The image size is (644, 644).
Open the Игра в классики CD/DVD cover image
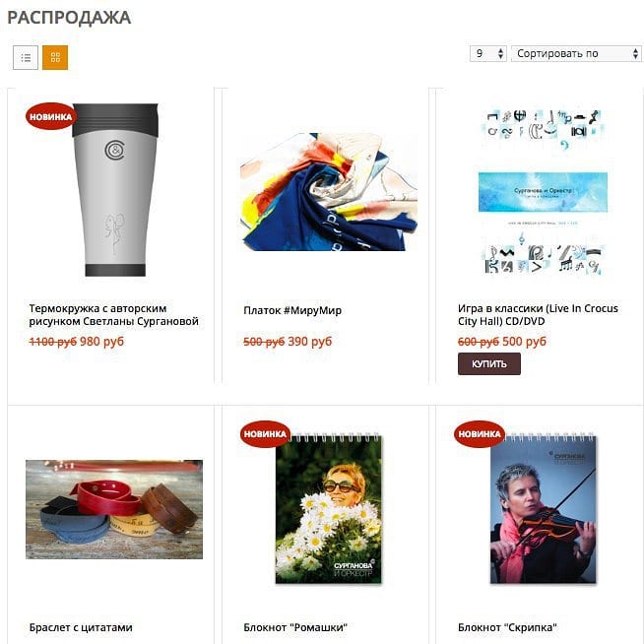point(543,191)
